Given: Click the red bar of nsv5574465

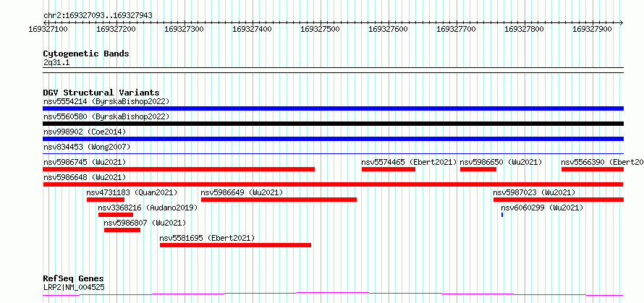Looking at the screenshot, I should (388, 169).
